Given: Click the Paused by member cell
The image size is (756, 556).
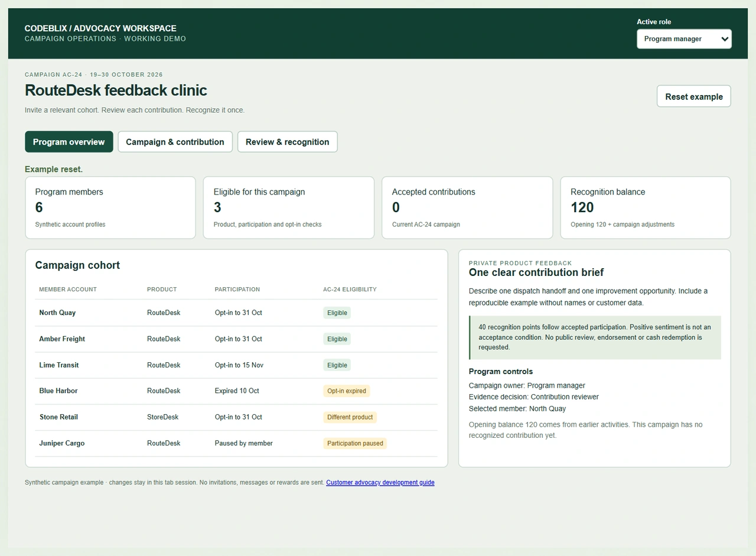Looking at the screenshot, I should 244,443.
